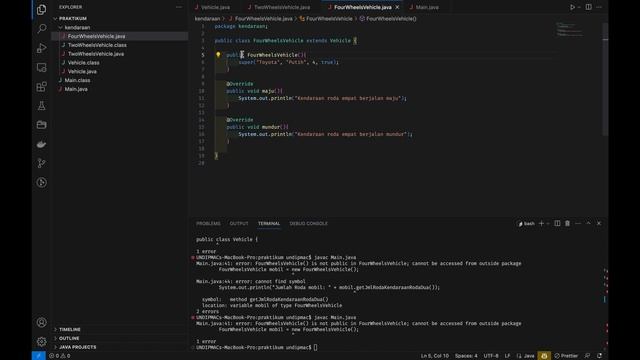Viewport: 640px width, 360px height.
Task: Open the Manage settings gear
Action: click(41, 341)
